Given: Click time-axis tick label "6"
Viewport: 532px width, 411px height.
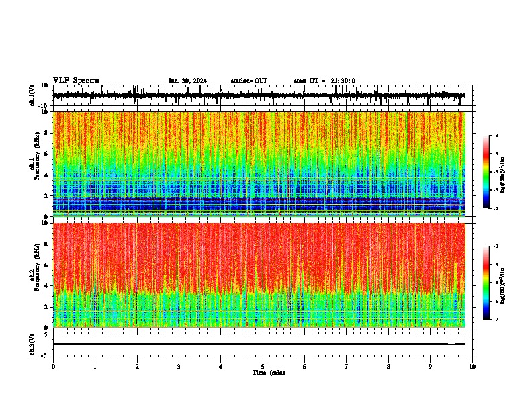Looking at the screenshot, I should point(305,367).
